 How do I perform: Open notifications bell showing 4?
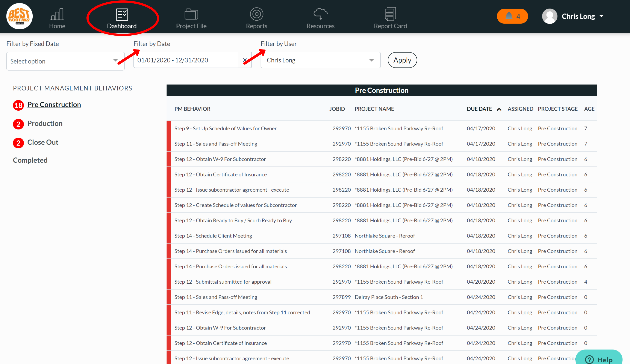pos(512,16)
